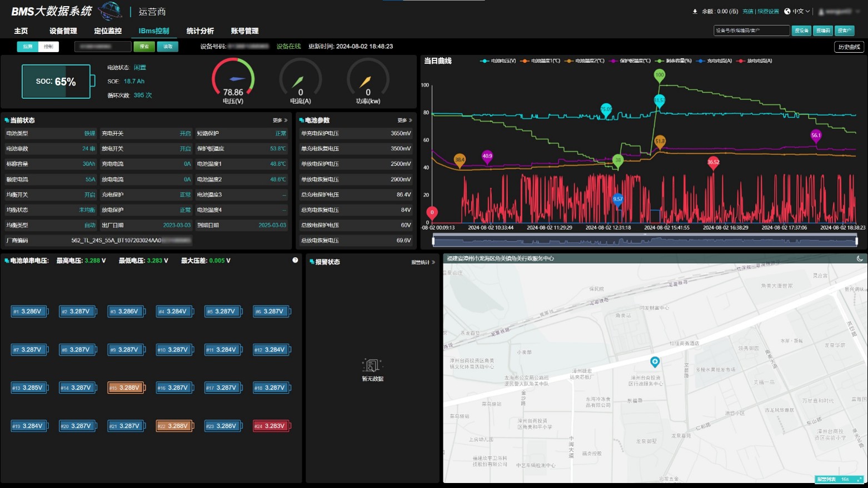Click the 充值 recharge link
868x488 pixels.
748,11
